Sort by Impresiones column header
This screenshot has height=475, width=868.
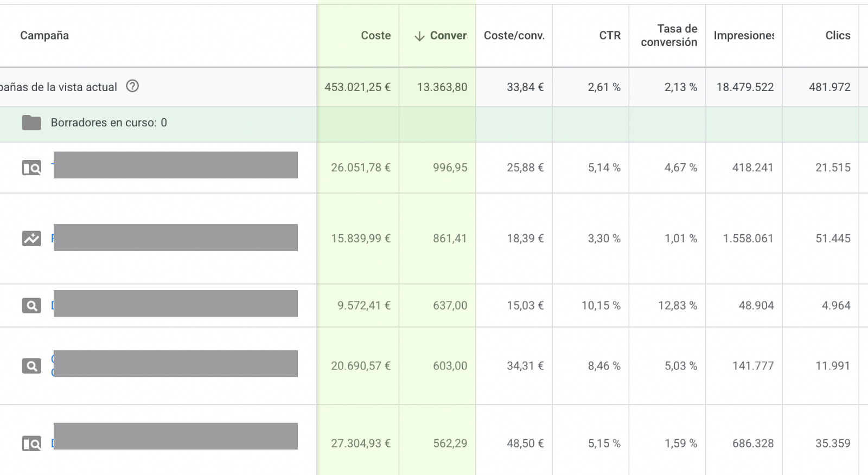pos(744,35)
